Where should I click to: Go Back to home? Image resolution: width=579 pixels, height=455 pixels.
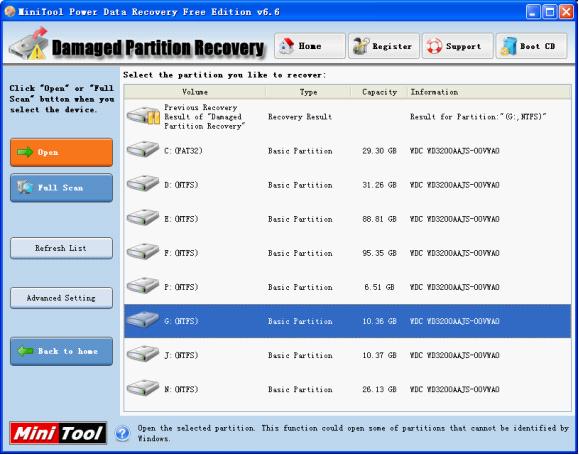61,351
